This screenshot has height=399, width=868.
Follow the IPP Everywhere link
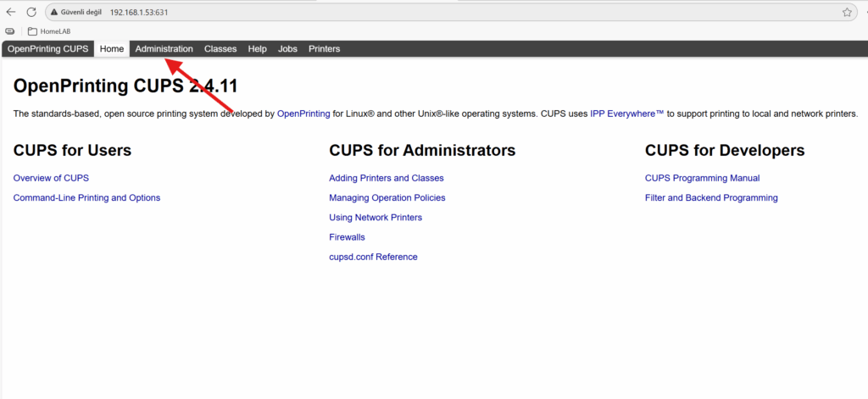coord(626,114)
